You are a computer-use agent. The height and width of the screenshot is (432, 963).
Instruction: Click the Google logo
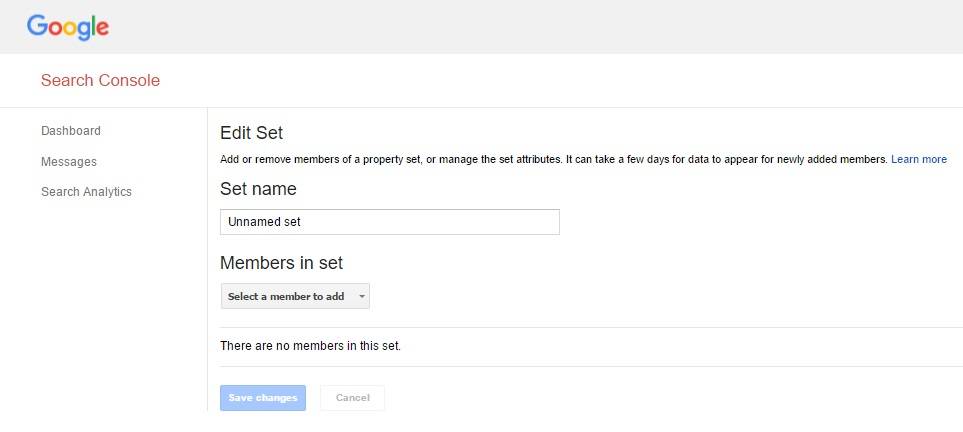68,27
